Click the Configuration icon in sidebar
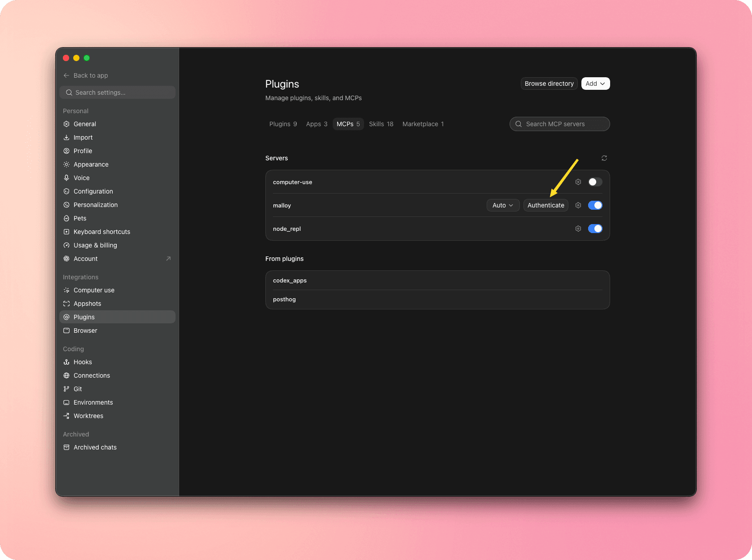The height and width of the screenshot is (560, 752). (66, 191)
